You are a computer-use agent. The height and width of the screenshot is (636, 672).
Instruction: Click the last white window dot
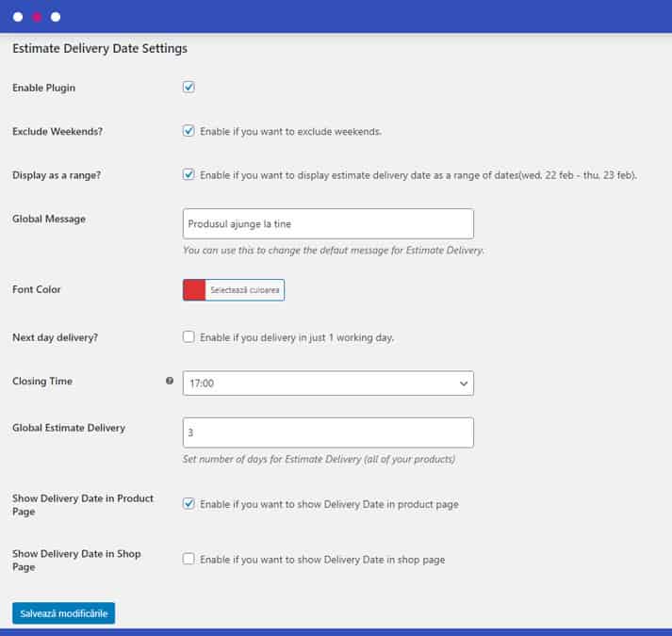tap(56, 17)
